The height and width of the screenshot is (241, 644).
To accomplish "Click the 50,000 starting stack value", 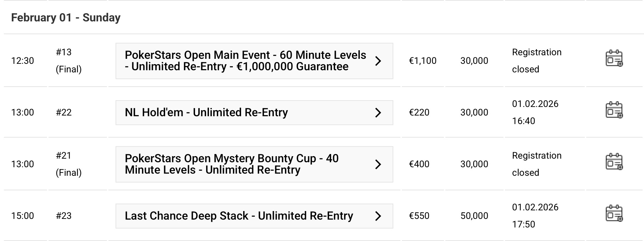I will [474, 216].
